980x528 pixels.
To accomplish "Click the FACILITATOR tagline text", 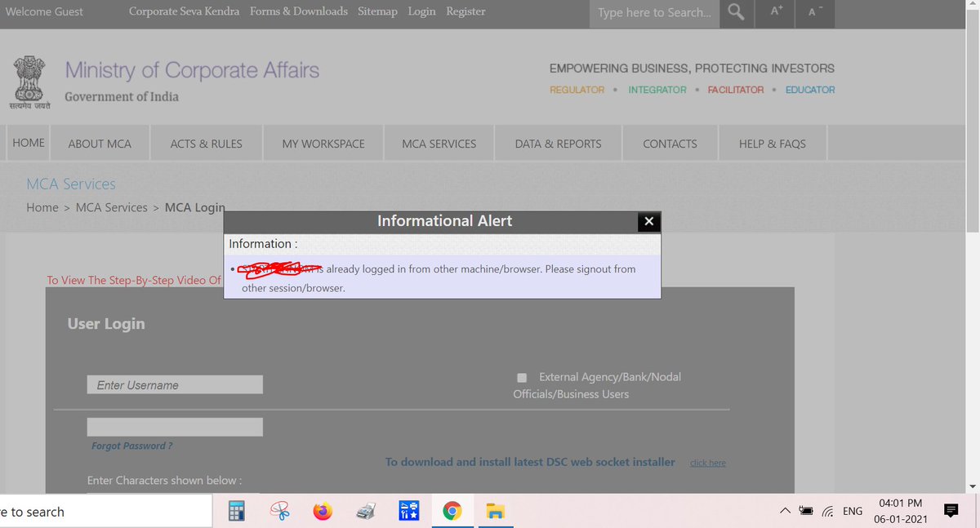I will [x=736, y=90].
